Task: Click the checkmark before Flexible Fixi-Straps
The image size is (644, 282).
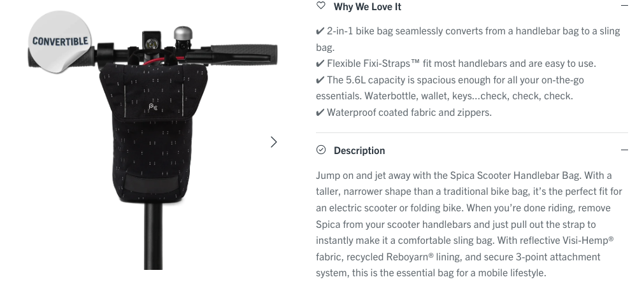Action: (x=320, y=64)
